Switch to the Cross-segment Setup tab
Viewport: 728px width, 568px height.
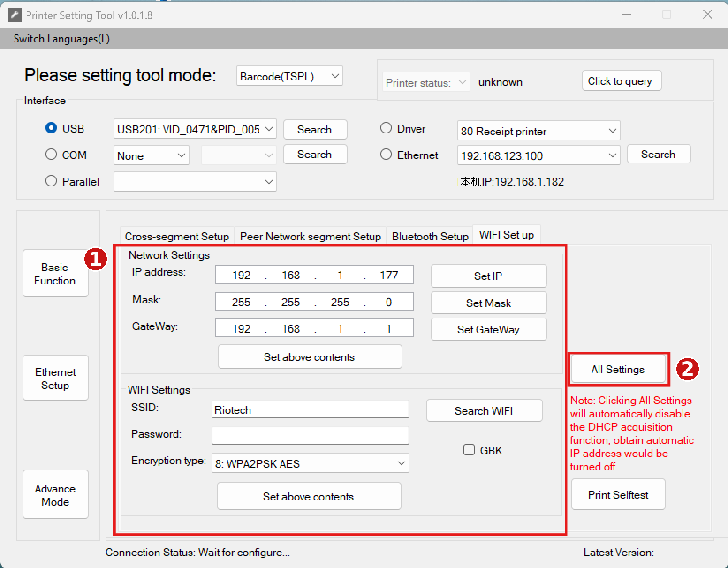[177, 236]
